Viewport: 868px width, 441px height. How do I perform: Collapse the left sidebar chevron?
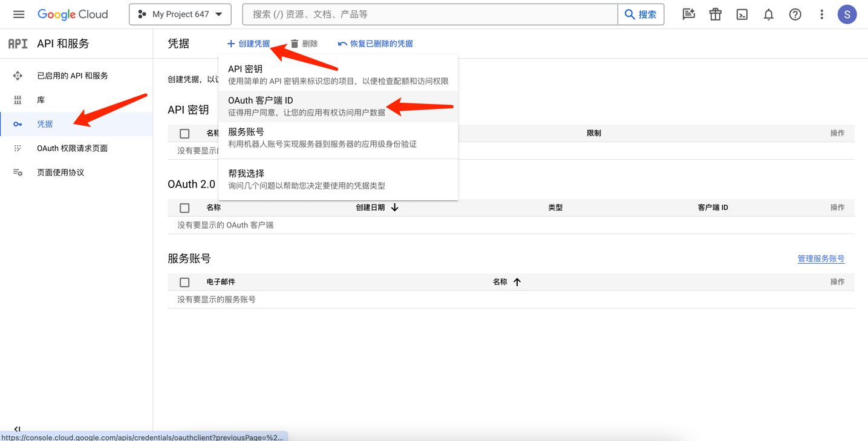17,430
